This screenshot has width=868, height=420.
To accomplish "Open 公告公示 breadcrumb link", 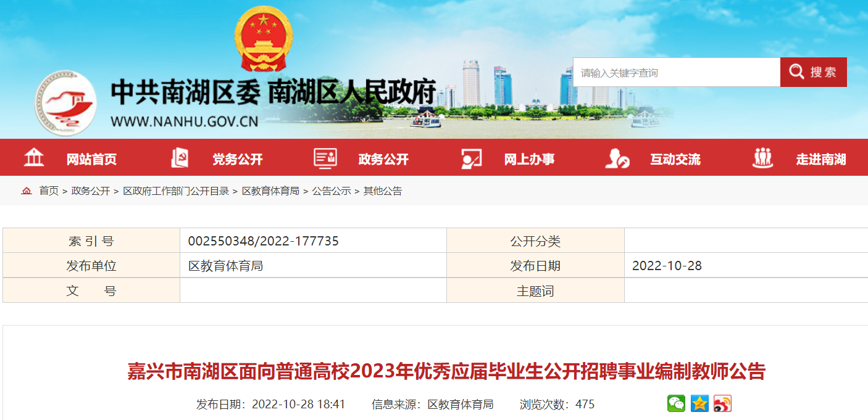I will tap(332, 191).
